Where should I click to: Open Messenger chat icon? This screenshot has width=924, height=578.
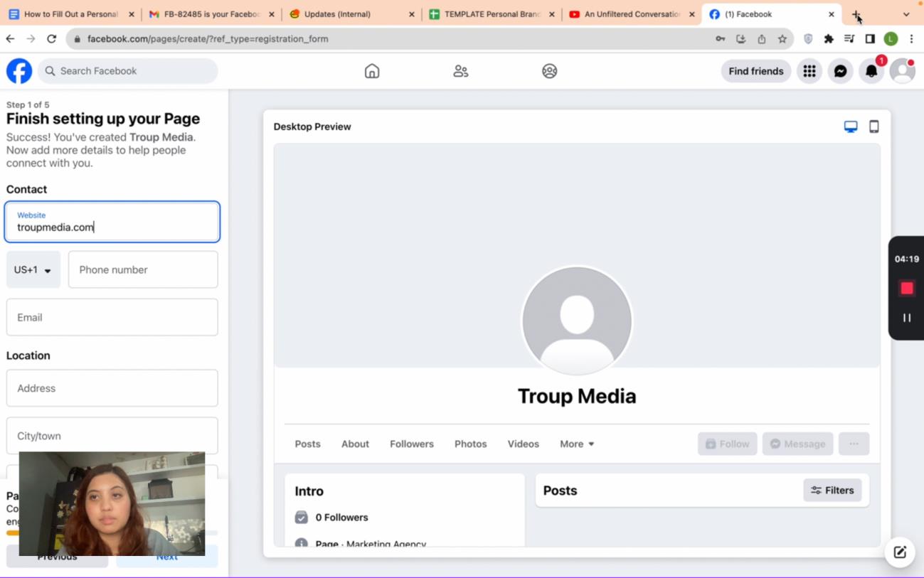840,71
